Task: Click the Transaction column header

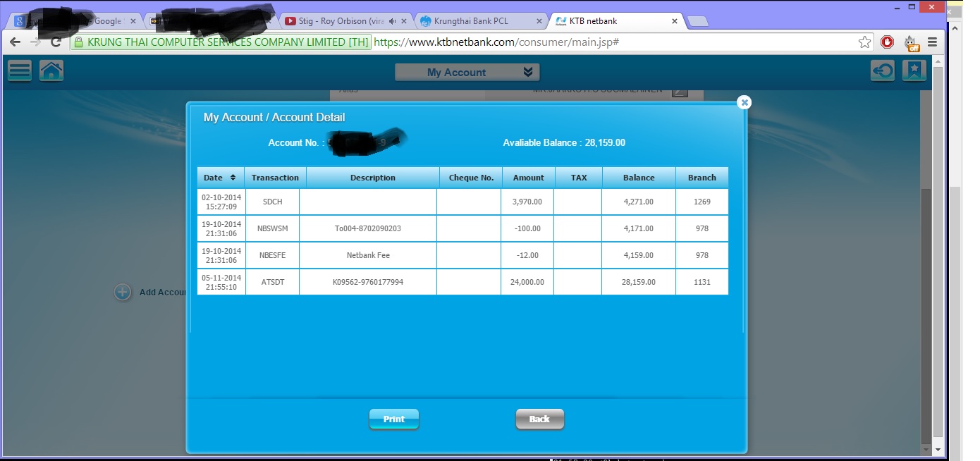Action: (x=275, y=178)
